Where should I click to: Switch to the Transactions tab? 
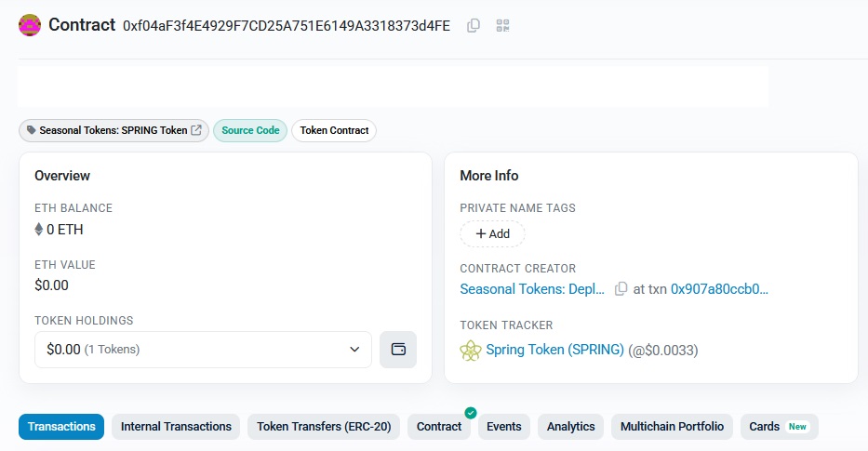(x=61, y=427)
